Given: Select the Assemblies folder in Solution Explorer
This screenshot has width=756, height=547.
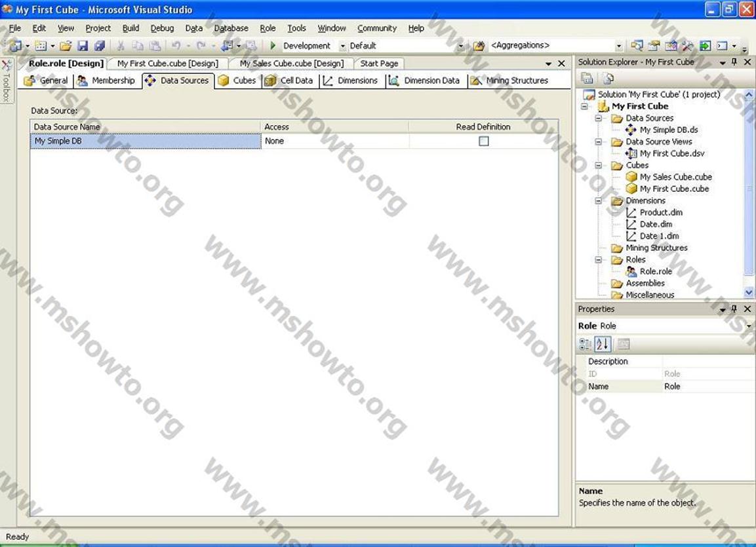Looking at the screenshot, I should click(645, 283).
